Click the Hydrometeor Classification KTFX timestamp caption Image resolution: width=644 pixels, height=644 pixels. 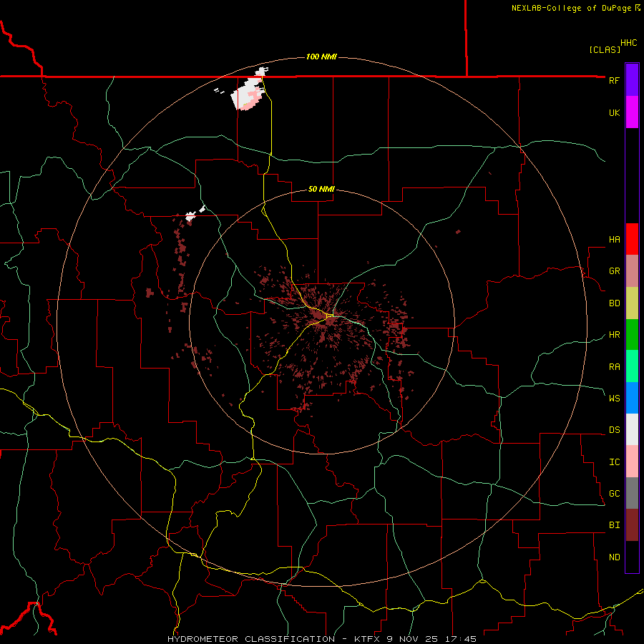pos(322,639)
